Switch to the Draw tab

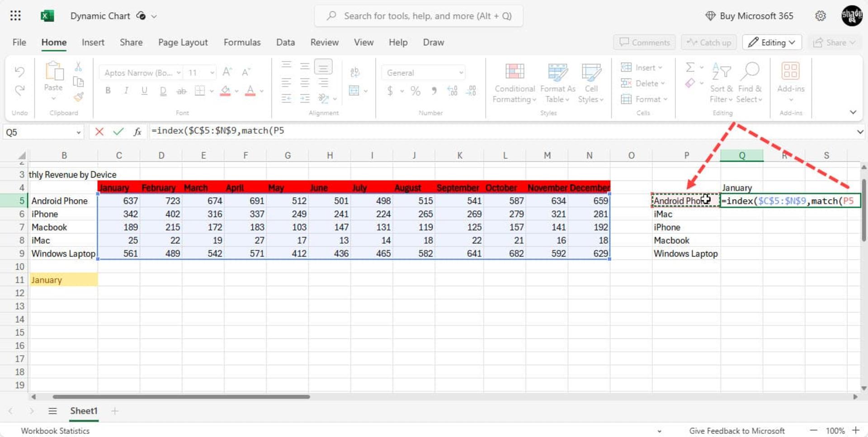pyautogui.click(x=433, y=42)
